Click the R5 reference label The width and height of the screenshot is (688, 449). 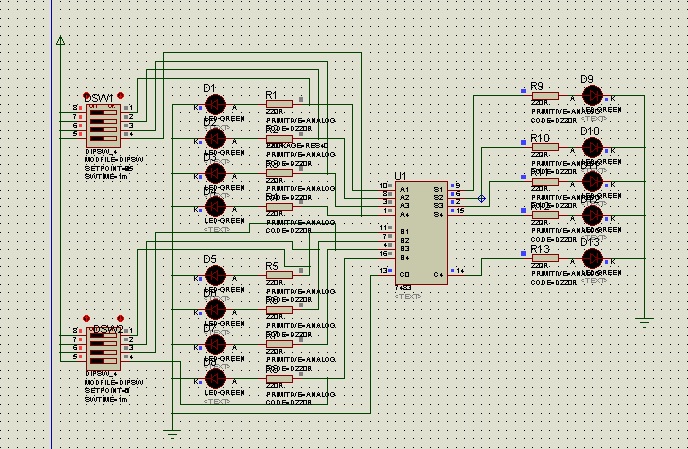pyautogui.click(x=272, y=266)
